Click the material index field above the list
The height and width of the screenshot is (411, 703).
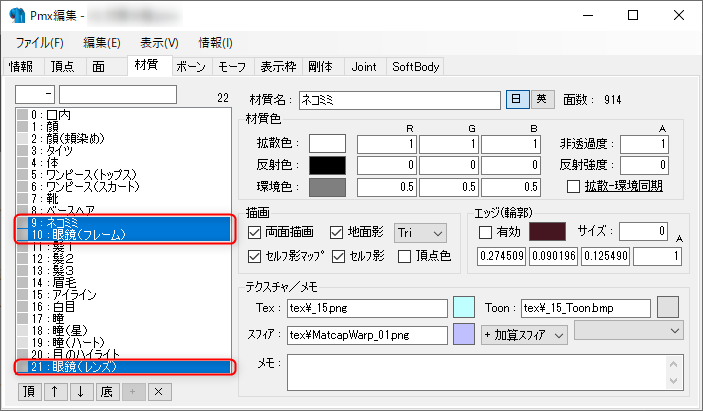[35, 95]
